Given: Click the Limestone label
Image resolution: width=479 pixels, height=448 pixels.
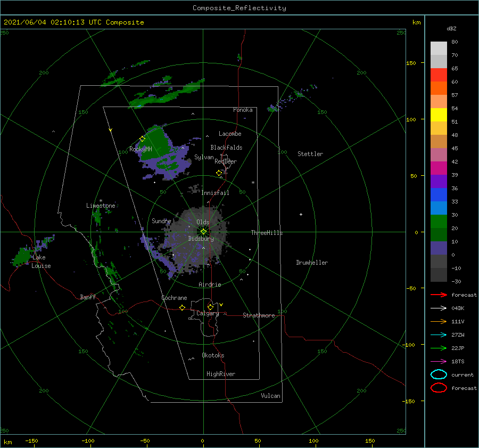Looking at the screenshot, I should pos(101,206).
